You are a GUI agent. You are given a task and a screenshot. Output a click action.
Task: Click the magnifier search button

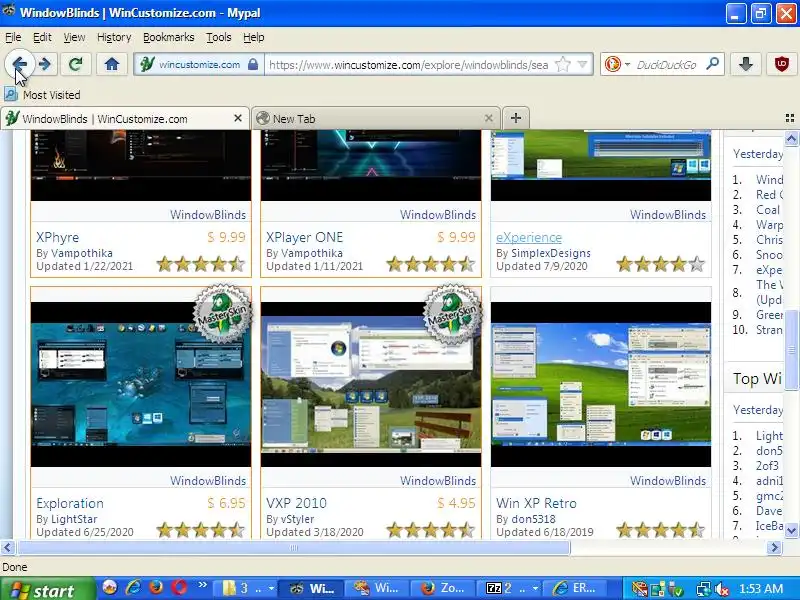[x=712, y=64]
